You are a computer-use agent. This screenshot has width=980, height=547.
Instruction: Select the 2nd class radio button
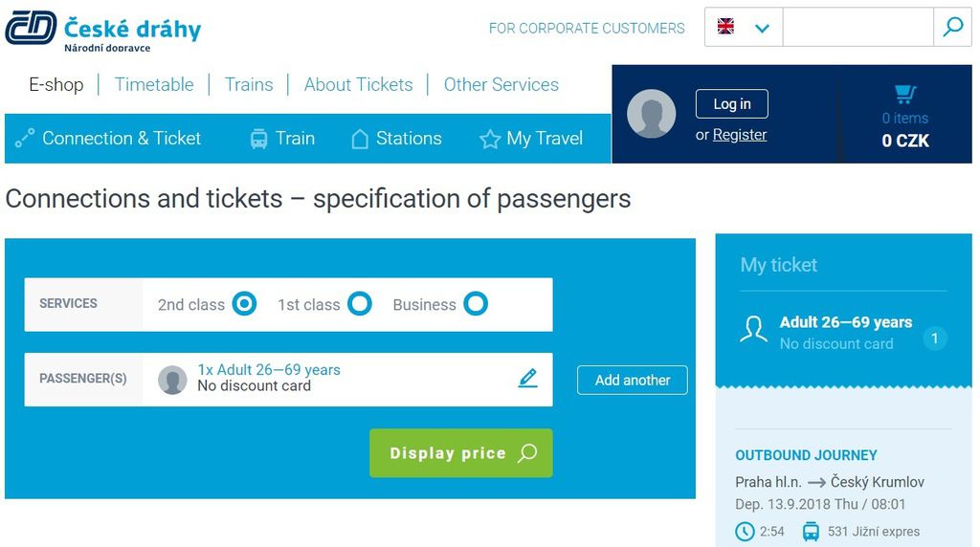244,304
